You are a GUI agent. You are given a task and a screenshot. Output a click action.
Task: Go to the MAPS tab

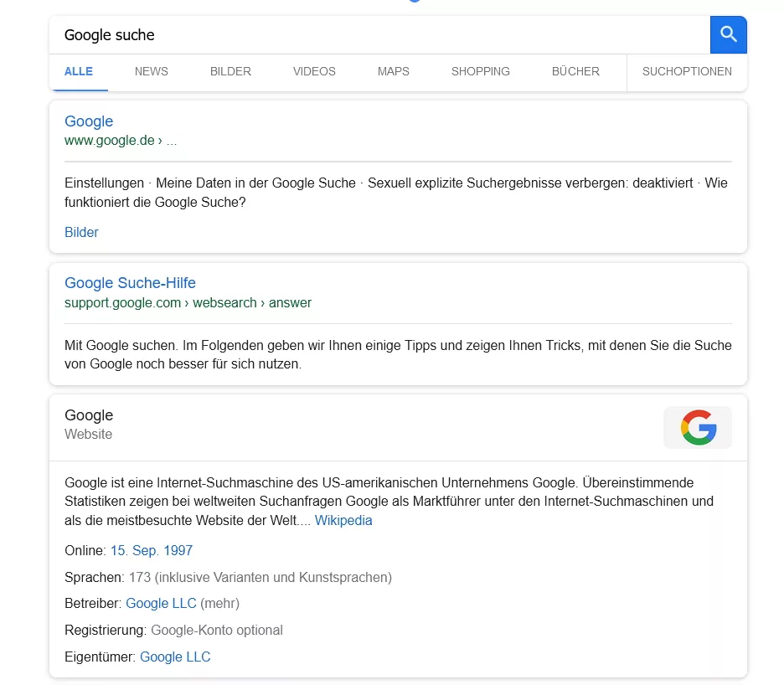pos(393,72)
